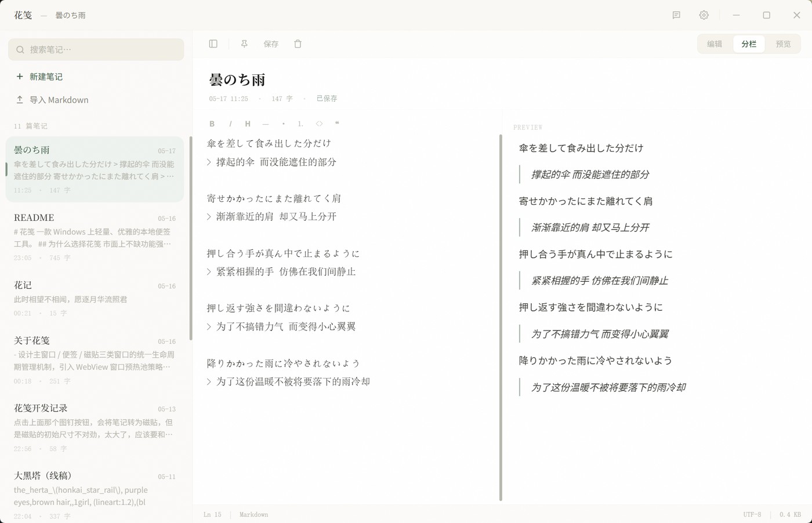Image resolution: width=812 pixels, height=523 pixels.
Task: Click the plus icon for a new note
Action: (20, 77)
